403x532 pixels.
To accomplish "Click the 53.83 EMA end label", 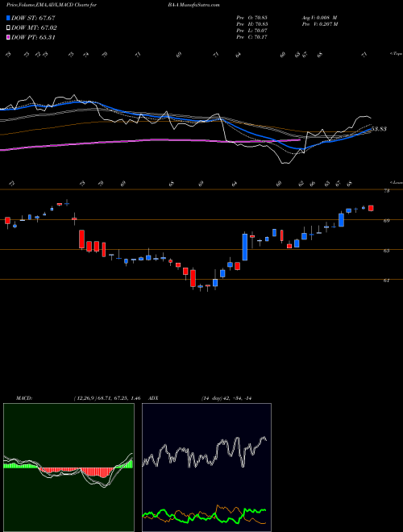I will pos(379,129).
